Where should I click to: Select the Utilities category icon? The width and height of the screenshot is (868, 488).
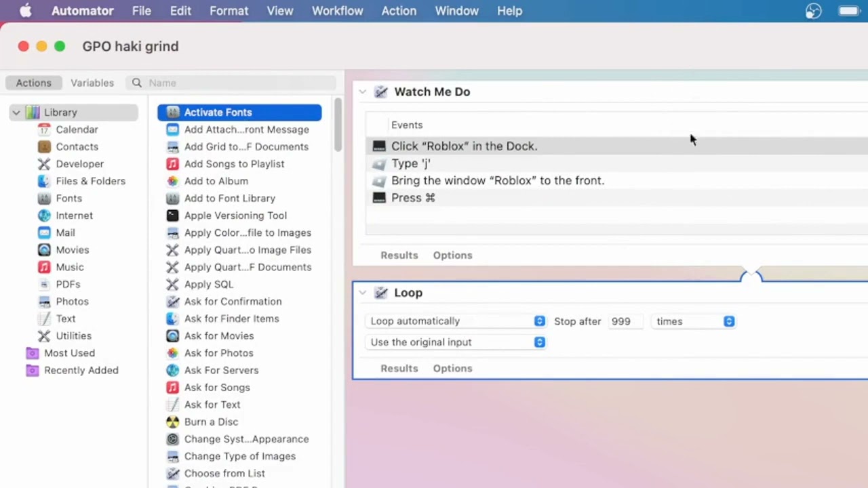44,336
